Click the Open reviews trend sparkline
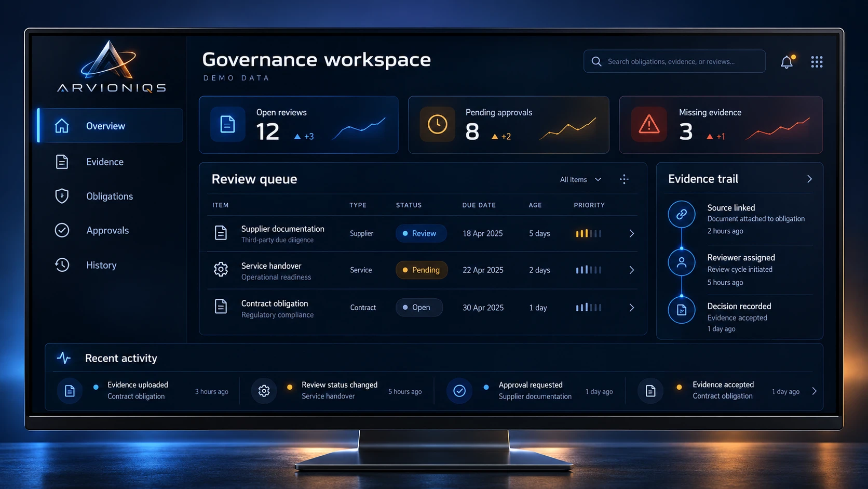This screenshot has height=489, width=868. pos(359,128)
